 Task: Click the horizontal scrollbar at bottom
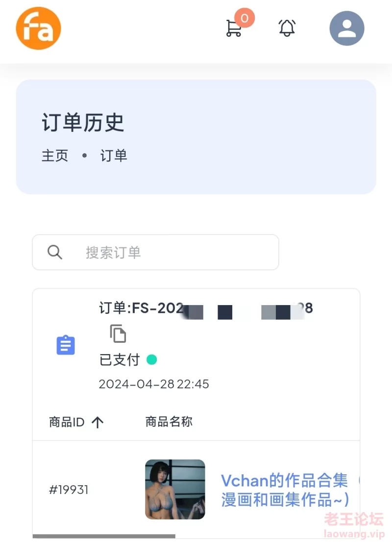[x=104, y=536]
